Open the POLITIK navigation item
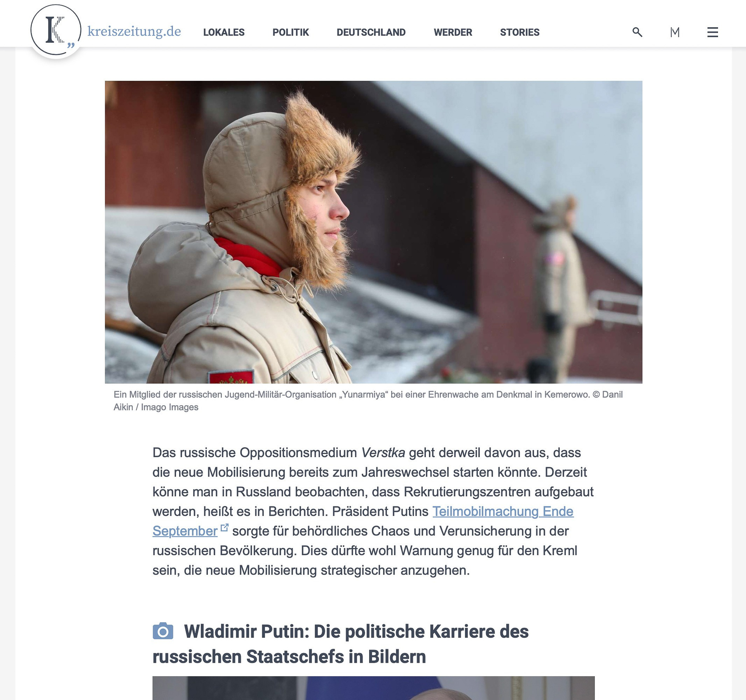Image resolution: width=746 pixels, height=700 pixels. coord(291,32)
